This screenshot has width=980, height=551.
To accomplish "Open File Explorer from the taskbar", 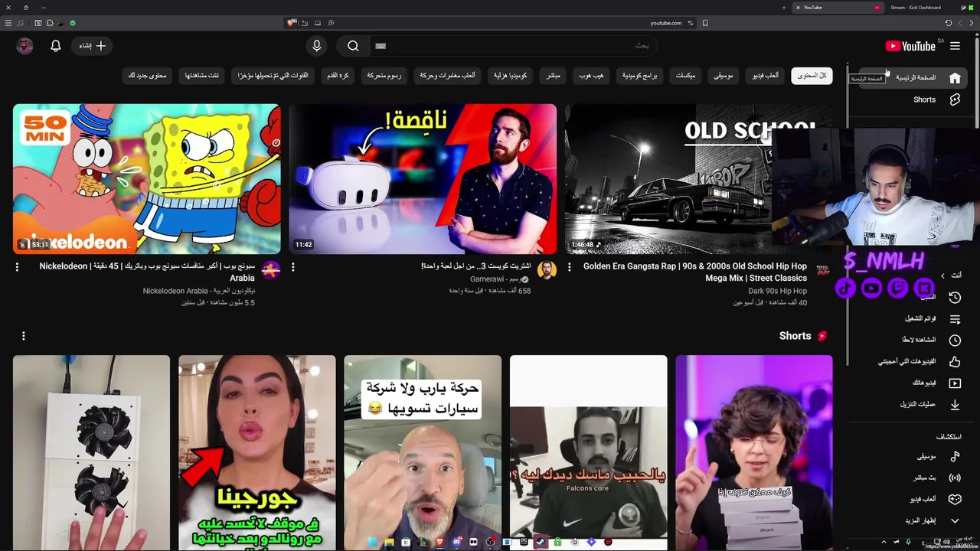I will coord(389,542).
